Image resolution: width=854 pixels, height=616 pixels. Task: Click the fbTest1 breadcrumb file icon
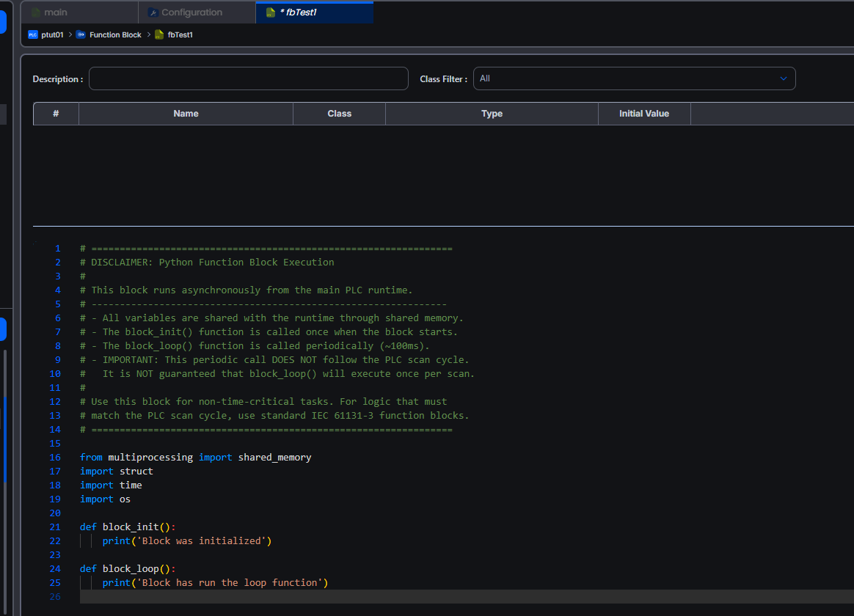pyautogui.click(x=159, y=34)
